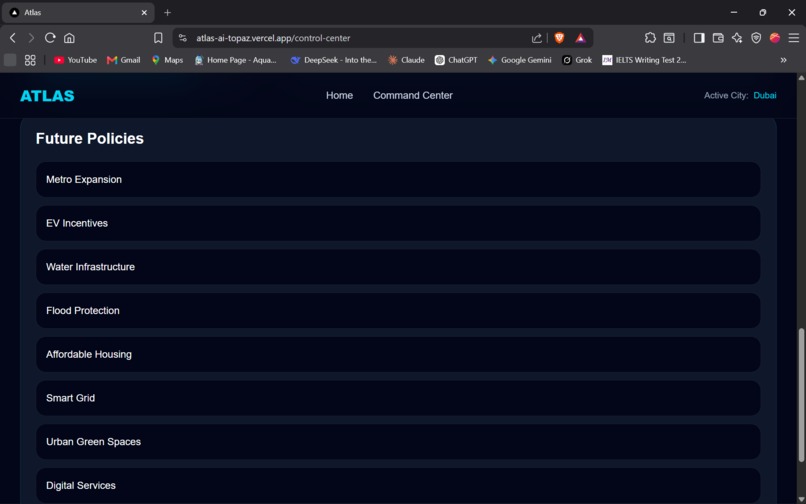
Task: Open the extensions puzzle icon
Action: (650, 38)
